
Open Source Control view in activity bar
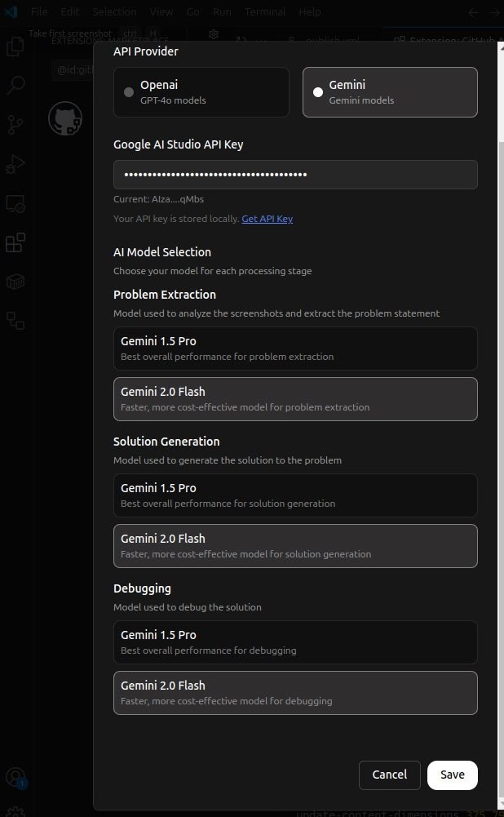[15, 125]
